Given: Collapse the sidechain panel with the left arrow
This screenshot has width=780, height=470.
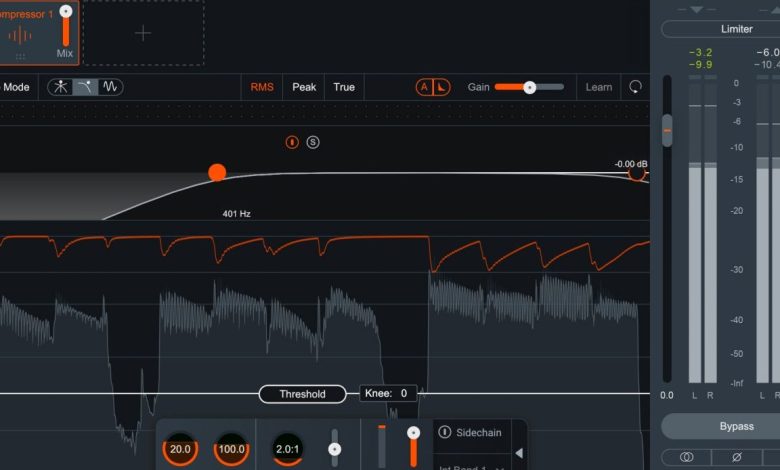Looking at the screenshot, I should 519,453.
